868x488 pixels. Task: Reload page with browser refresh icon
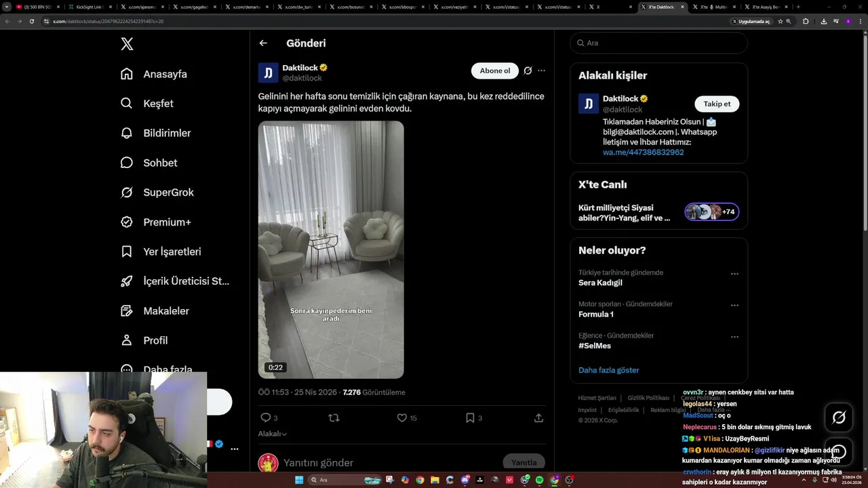coord(31,21)
